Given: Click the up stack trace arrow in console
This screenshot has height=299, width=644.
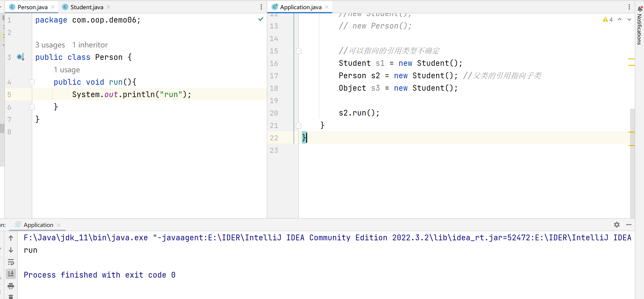Looking at the screenshot, I should [x=11, y=238].
